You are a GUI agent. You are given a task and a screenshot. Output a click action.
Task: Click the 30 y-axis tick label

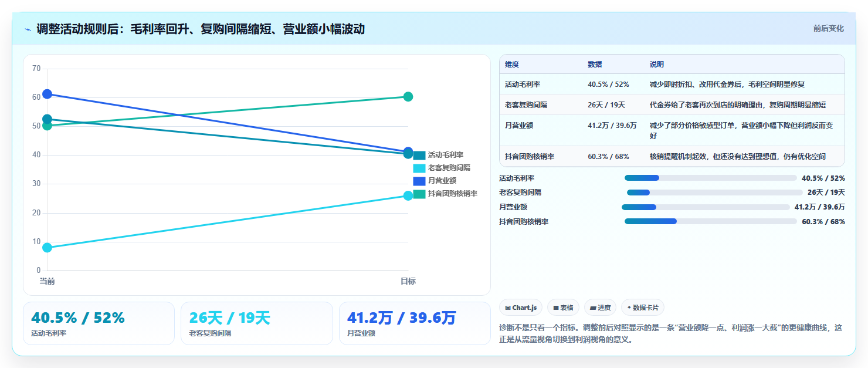36,184
